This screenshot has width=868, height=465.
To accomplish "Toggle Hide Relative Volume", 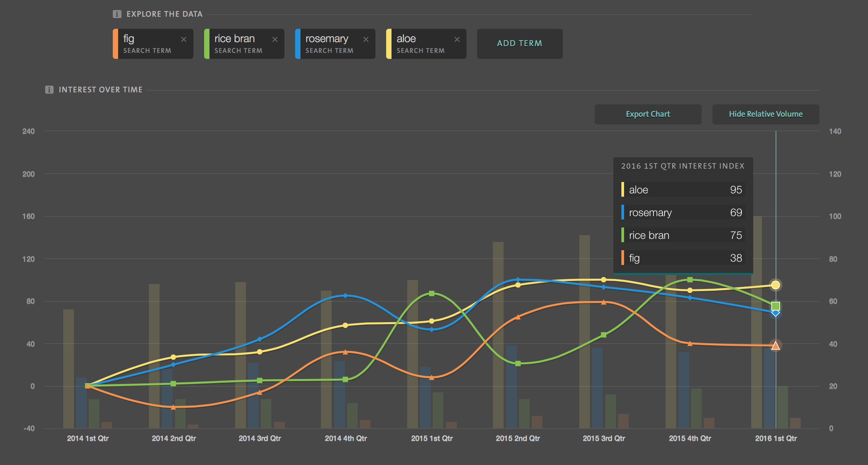I will click(x=766, y=114).
